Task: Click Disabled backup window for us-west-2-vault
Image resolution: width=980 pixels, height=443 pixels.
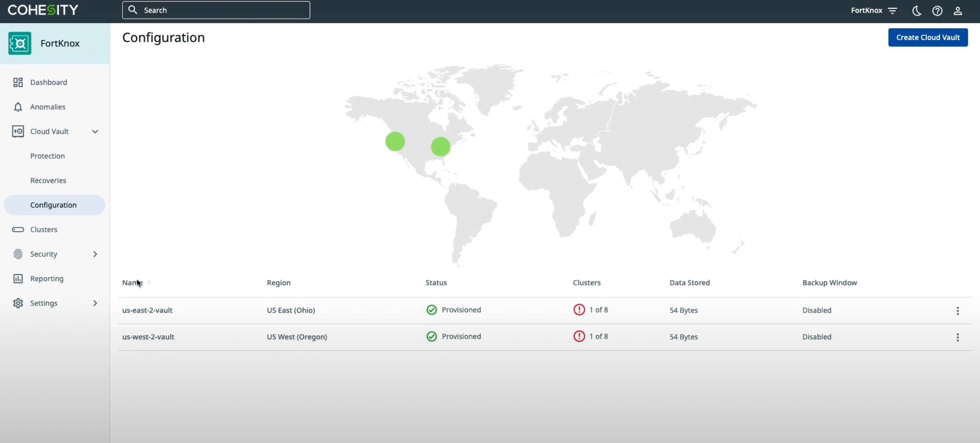Action: pyautogui.click(x=817, y=337)
